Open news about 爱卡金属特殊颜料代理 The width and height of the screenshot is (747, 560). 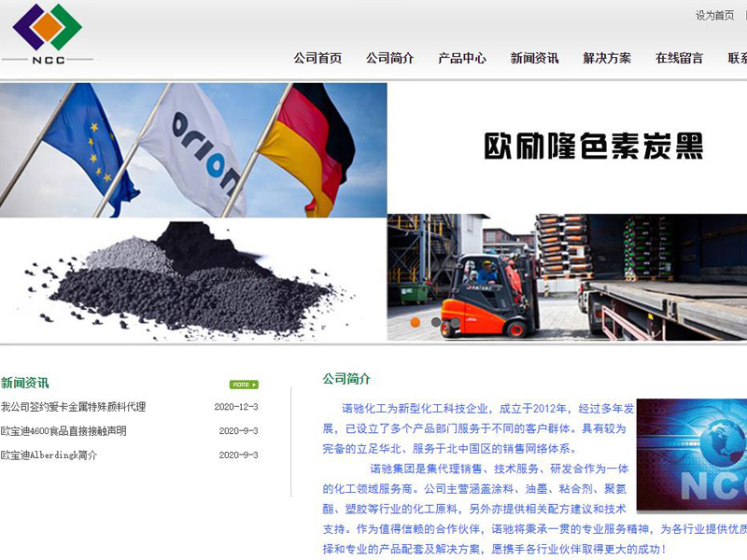click(x=74, y=407)
